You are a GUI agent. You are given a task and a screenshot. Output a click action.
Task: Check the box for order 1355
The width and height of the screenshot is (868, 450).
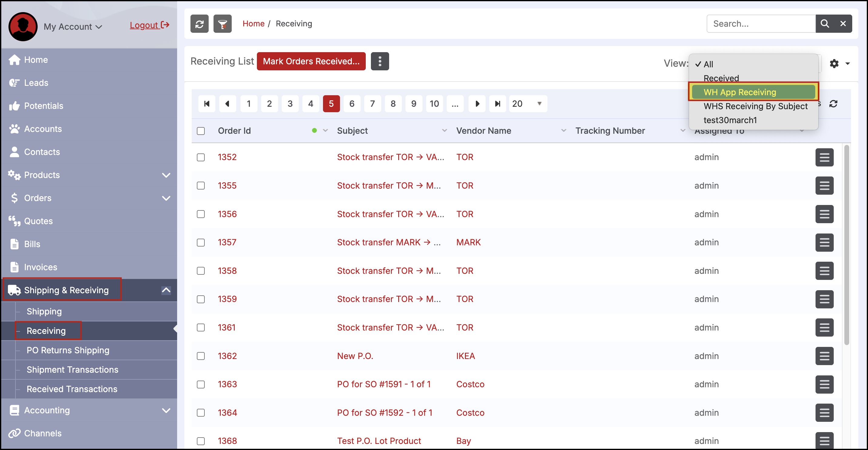(201, 186)
